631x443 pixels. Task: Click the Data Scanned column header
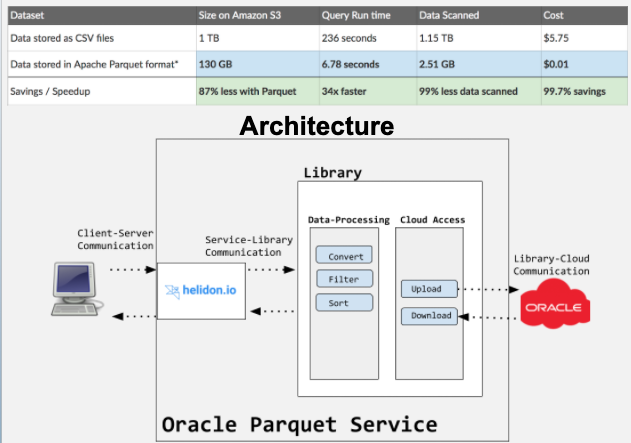[479, 15]
